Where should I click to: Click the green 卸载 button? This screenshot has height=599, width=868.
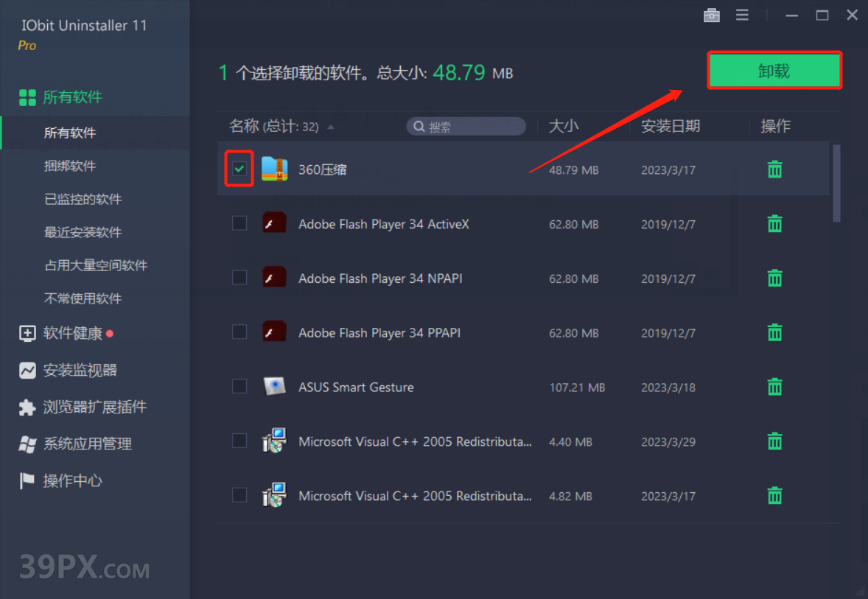tap(774, 70)
